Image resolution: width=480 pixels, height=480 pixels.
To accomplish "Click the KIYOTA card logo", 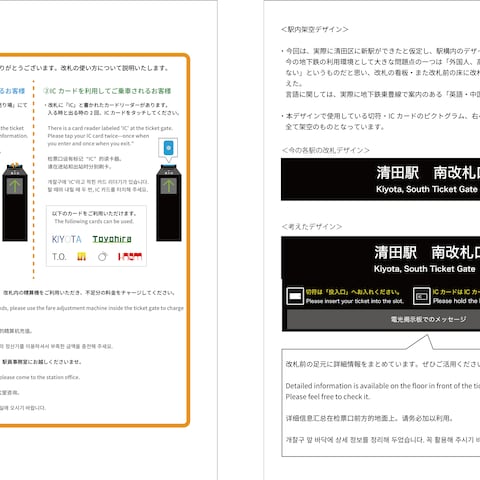I will 67,239.
